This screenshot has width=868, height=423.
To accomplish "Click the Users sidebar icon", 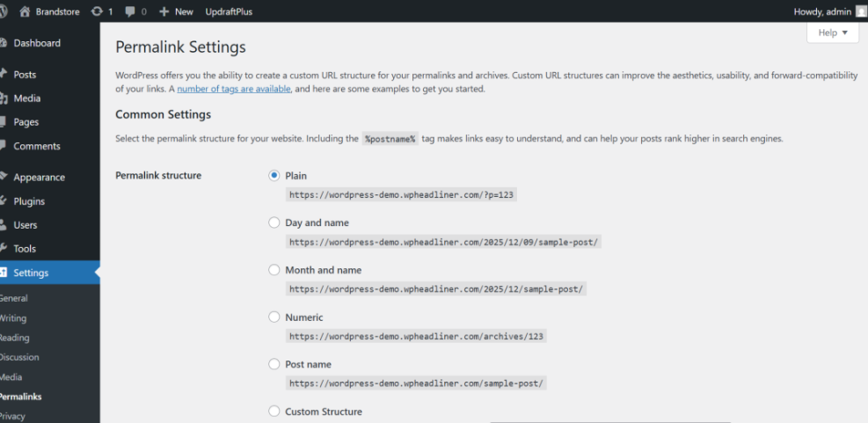I will (x=4, y=225).
